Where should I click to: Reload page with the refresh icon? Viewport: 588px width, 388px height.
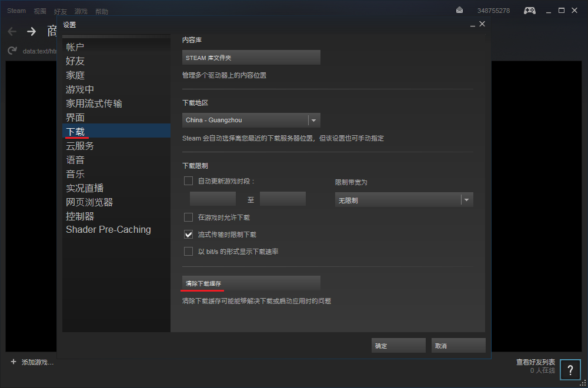tap(12, 50)
